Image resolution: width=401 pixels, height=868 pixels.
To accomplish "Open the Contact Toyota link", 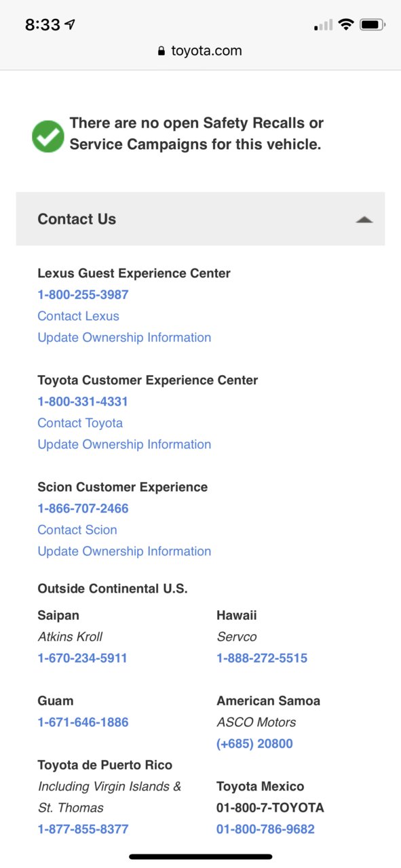I will tap(80, 423).
